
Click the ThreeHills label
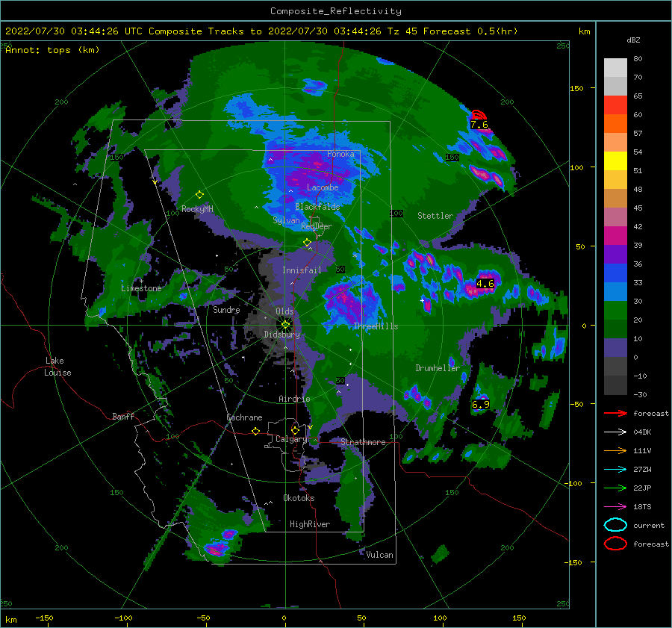tap(376, 326)
